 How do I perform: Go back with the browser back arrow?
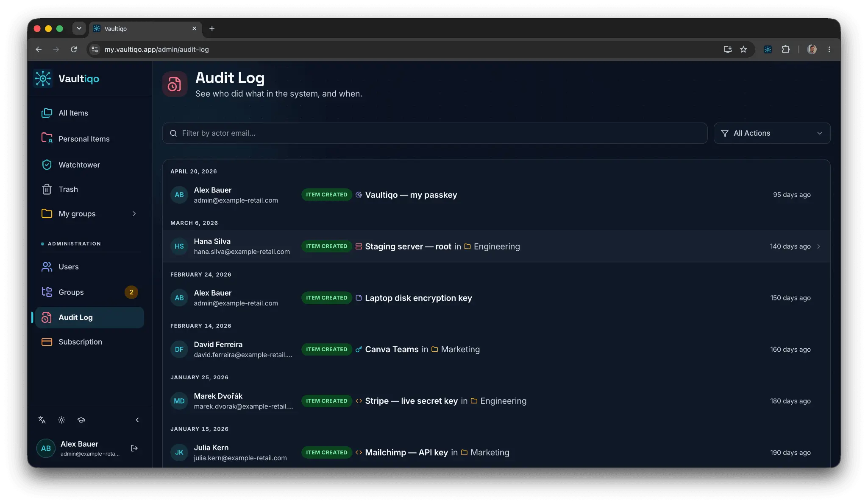pyautogui.click(x=39, y=49)
